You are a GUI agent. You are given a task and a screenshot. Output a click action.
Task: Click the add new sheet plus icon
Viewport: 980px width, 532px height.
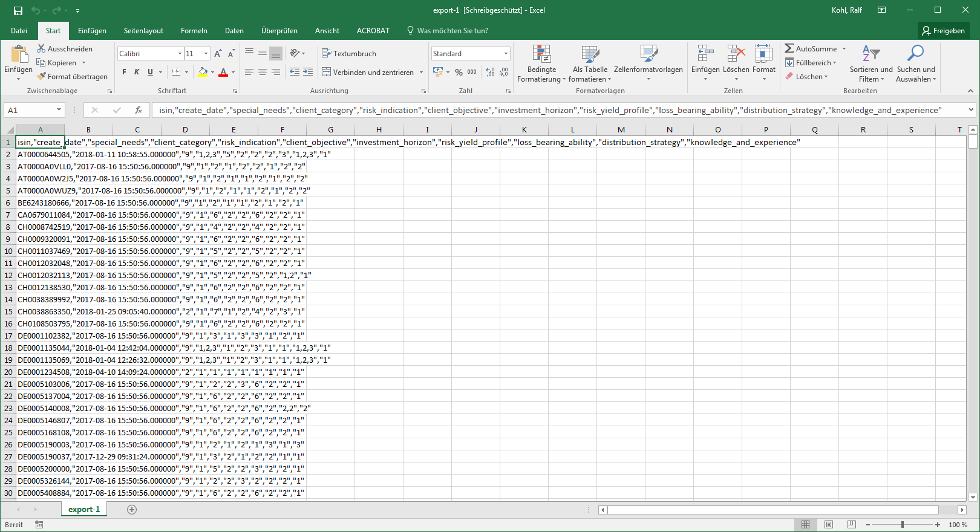[x=132, y=510]
